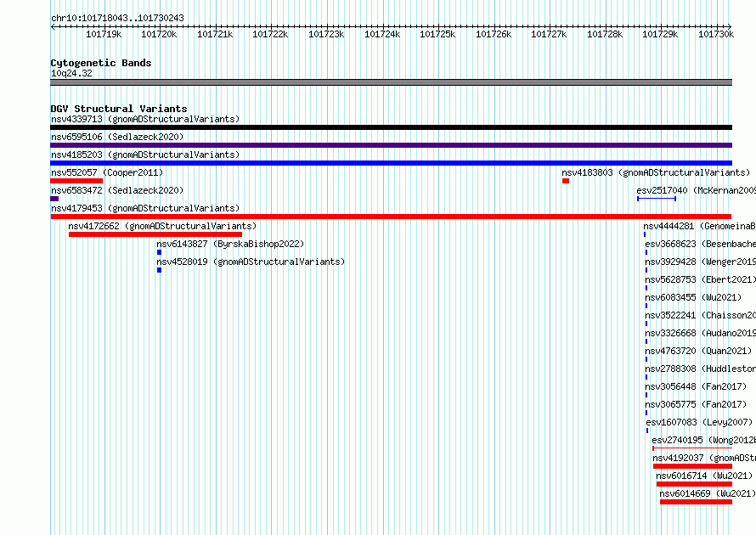Open nsv6143827 ByrskaBishop2022 label
This screenshot has width=756, height=535.
click(230, 244)
